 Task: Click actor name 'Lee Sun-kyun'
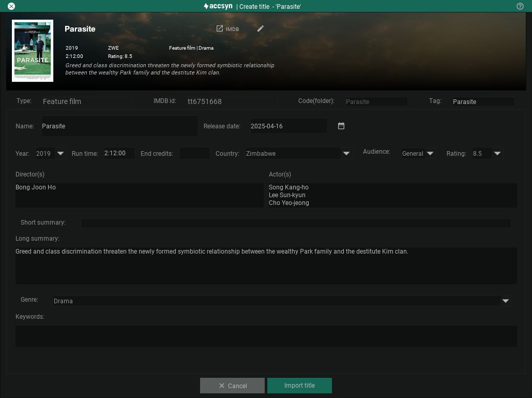[287, 195]
